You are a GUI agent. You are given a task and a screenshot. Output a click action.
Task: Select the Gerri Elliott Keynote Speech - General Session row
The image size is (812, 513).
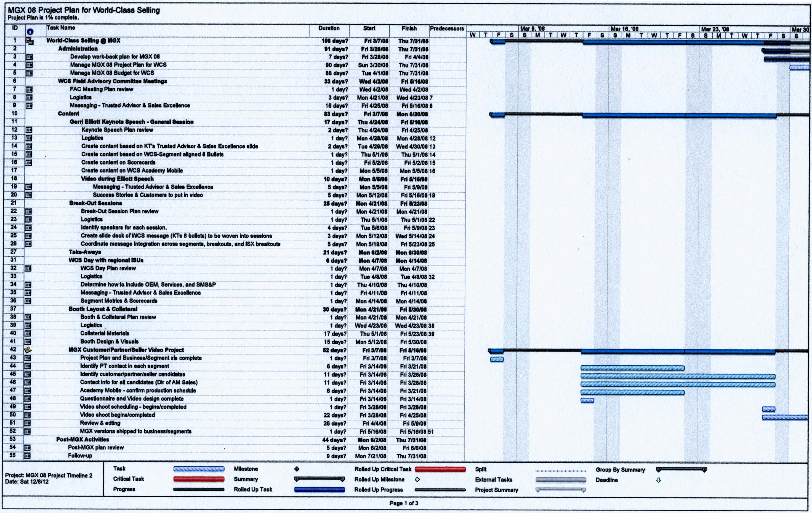132,122
